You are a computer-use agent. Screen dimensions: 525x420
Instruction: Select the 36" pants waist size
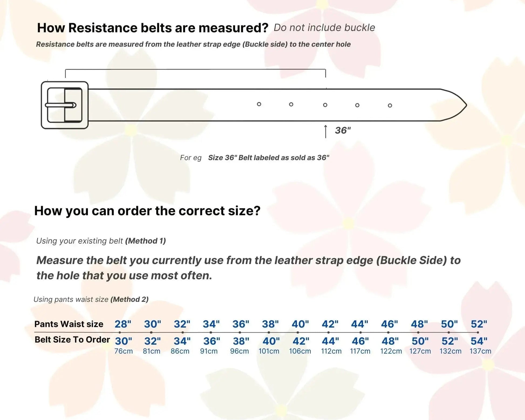coord(241,324)
